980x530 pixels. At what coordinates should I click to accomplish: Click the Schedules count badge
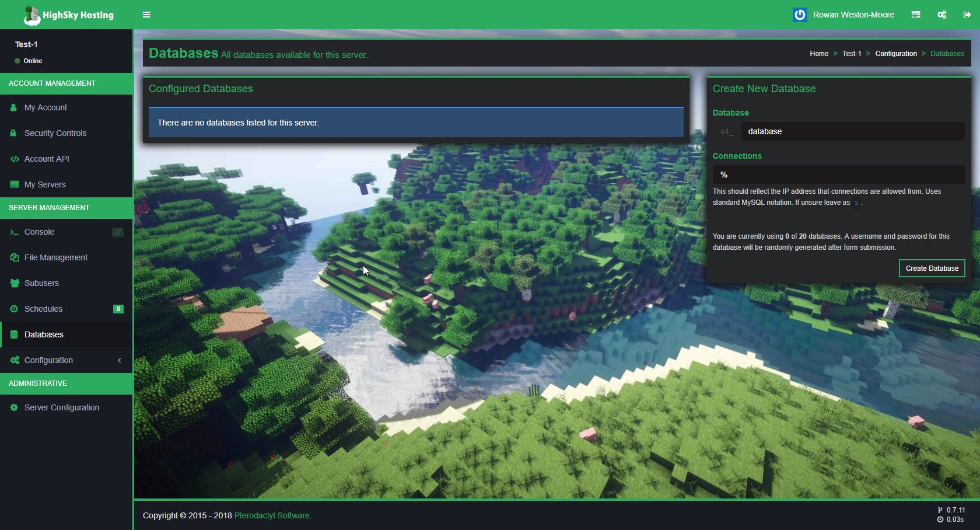pos(118,309)
